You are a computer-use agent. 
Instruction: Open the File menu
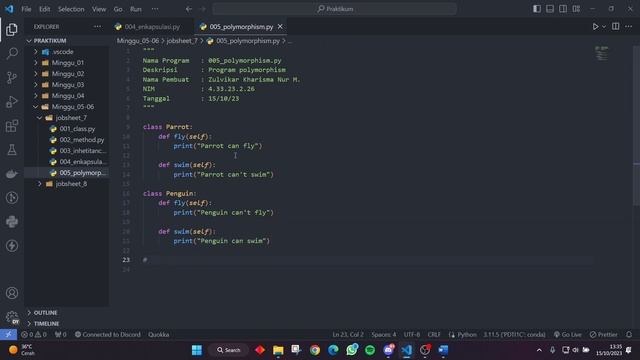coord(26,9)
